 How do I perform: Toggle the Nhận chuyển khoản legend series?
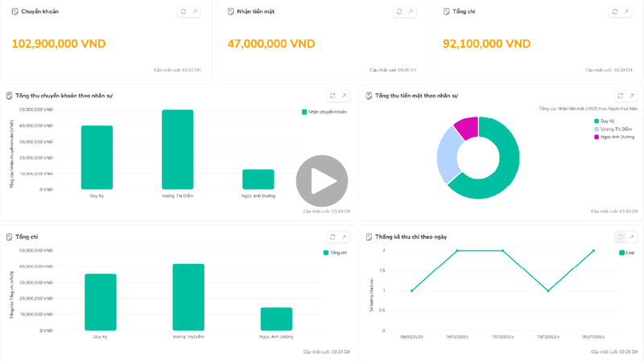click(x=324, y=112)
